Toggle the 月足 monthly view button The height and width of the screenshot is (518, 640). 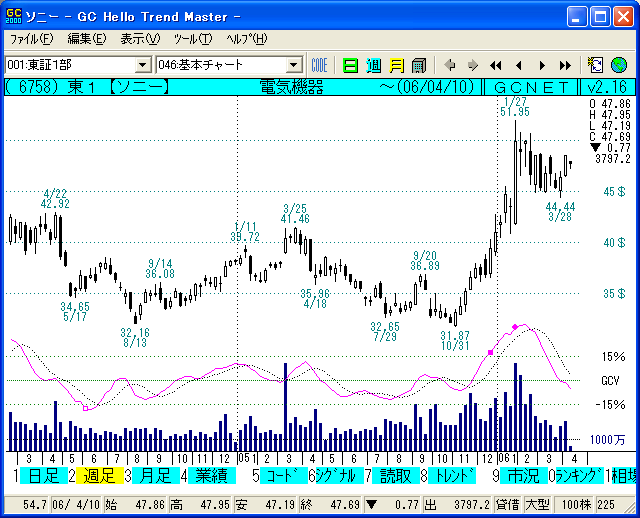(x=155, y=476)
